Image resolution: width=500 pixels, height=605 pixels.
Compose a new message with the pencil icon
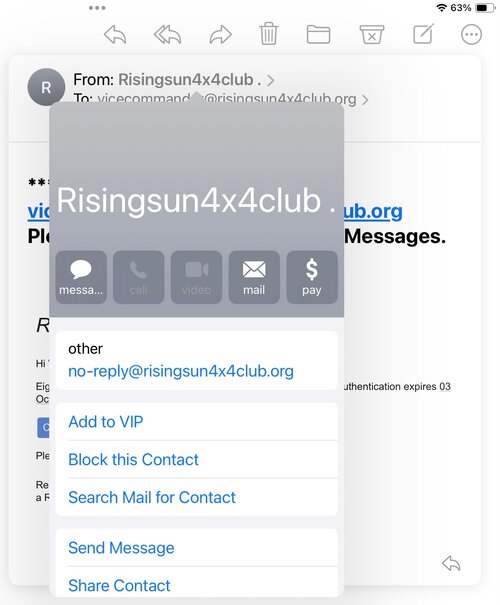click(423, 34)
